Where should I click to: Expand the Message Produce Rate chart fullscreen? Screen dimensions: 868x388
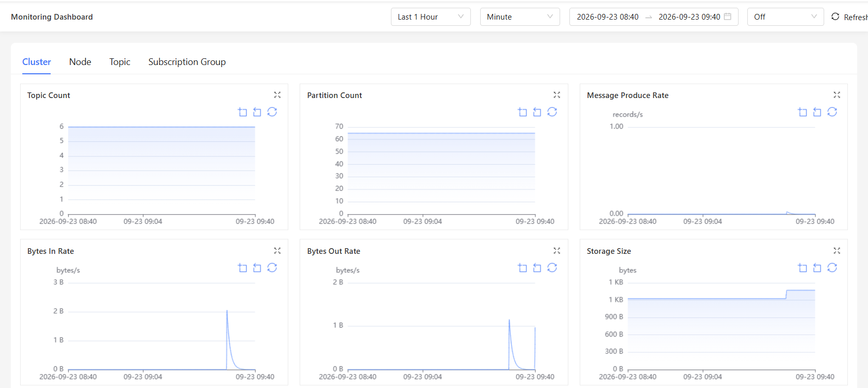837,95
